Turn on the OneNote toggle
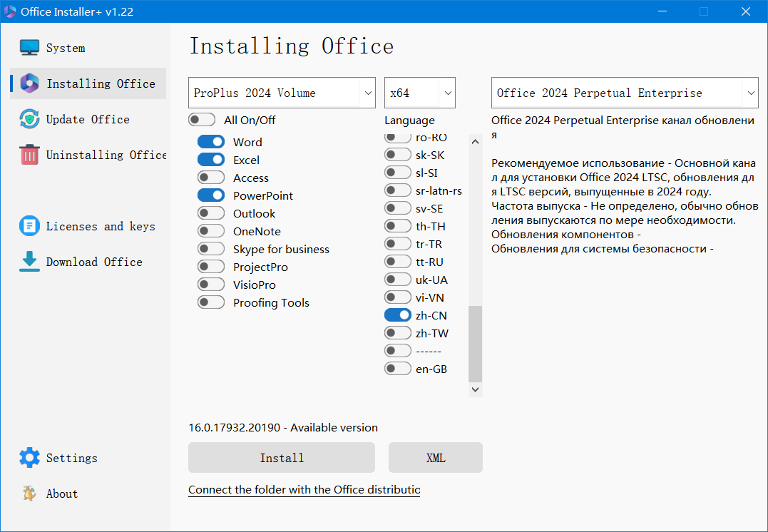The width and height of the screenshot is (768, 532). click(211, 231)
